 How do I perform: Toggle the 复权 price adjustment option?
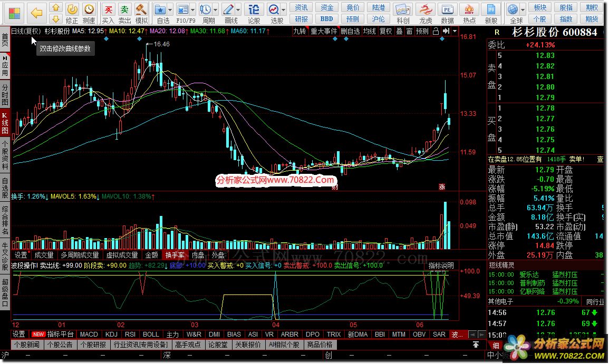point(385,32)
